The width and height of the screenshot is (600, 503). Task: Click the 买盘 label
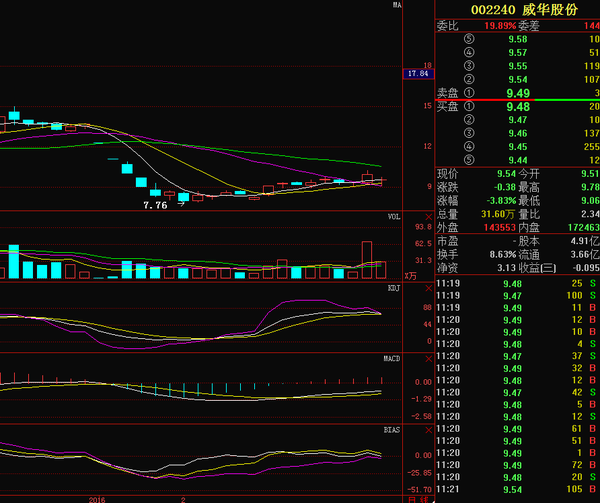[x=447, y=107]
